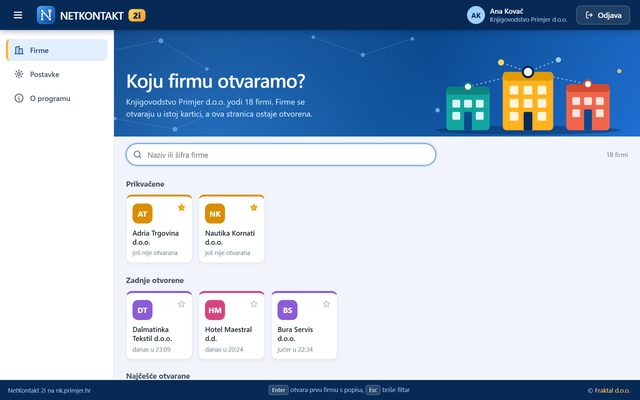Click the AT company badge

pyautogui.click(x=142, y=213)
